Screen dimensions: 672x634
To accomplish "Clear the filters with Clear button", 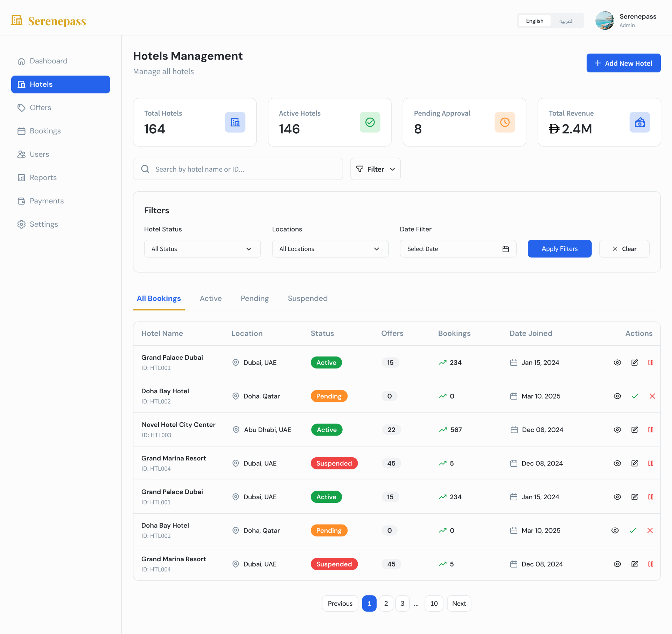I will click(624, 249).
